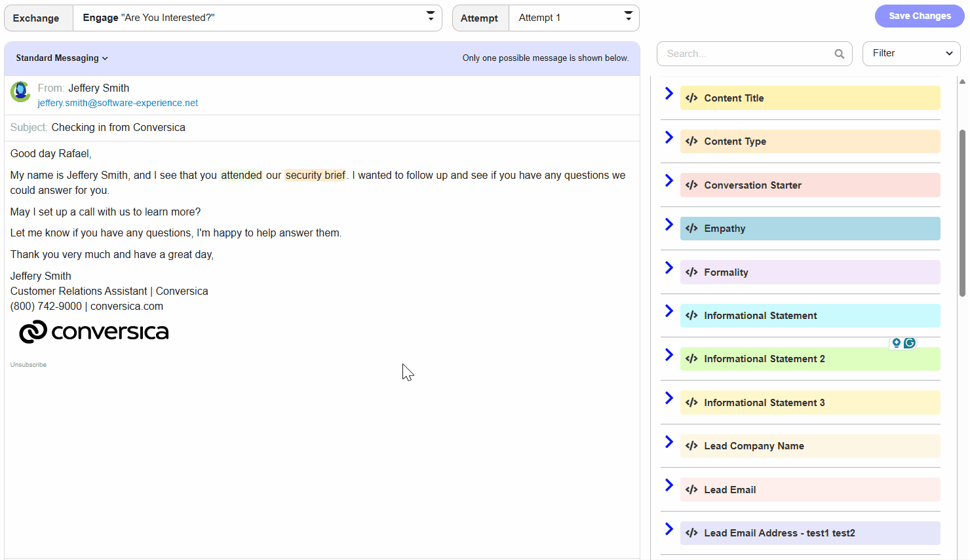Click the G icon above Informational Statement 2

point(911,343)
